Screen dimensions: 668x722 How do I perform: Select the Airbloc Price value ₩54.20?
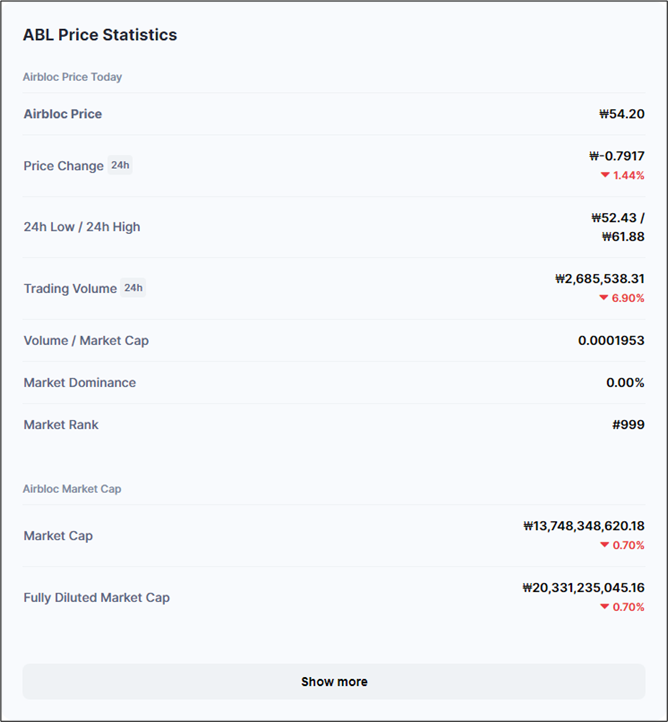pos(621,114)
